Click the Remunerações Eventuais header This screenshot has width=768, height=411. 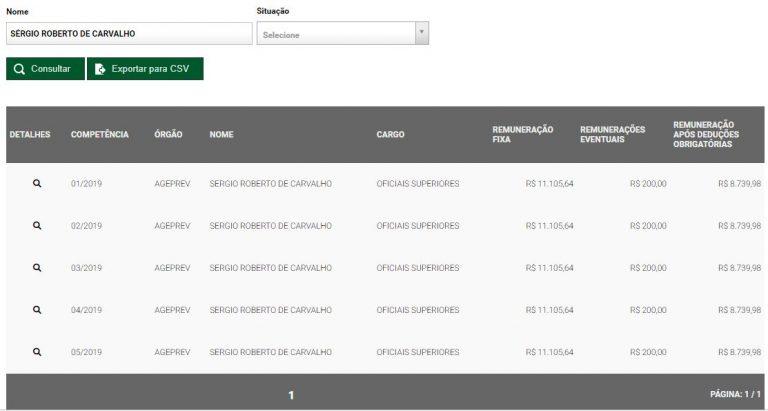pyautogui.click(x=612, y=135)
